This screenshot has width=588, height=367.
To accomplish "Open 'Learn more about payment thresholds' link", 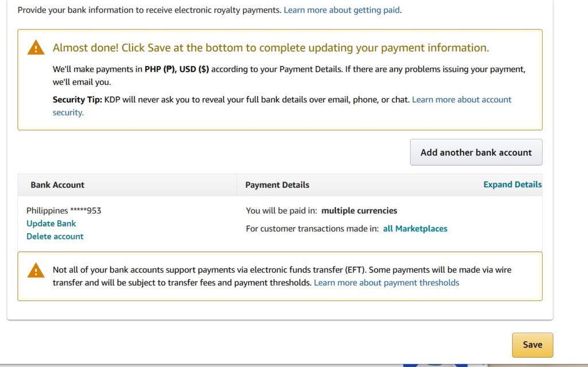I will pos(386,283).
